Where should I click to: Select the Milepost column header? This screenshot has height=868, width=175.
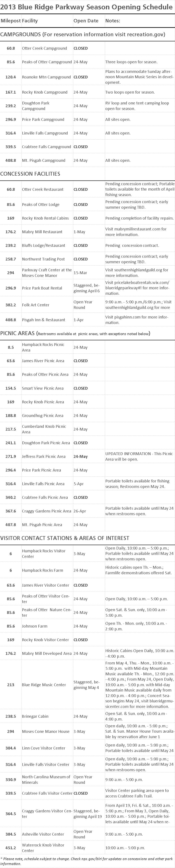click(10, 20)
